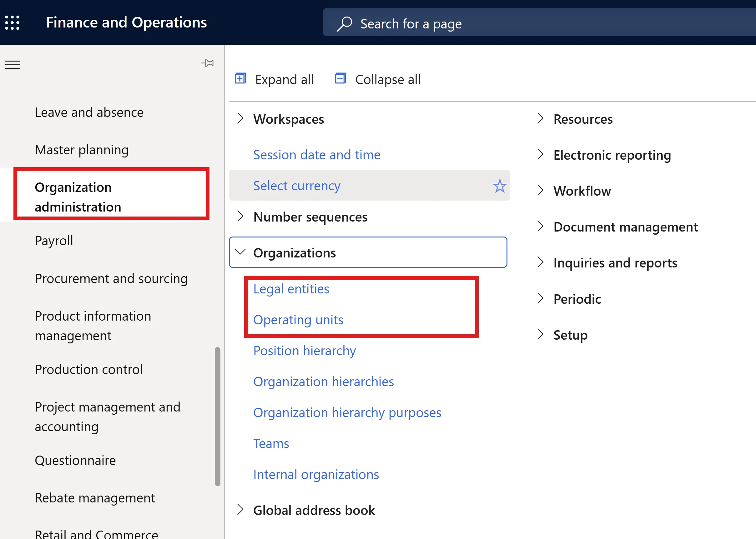Open Session date and time link
The width and height of the screenshot is (756, 539).
(x=317, y=155)
